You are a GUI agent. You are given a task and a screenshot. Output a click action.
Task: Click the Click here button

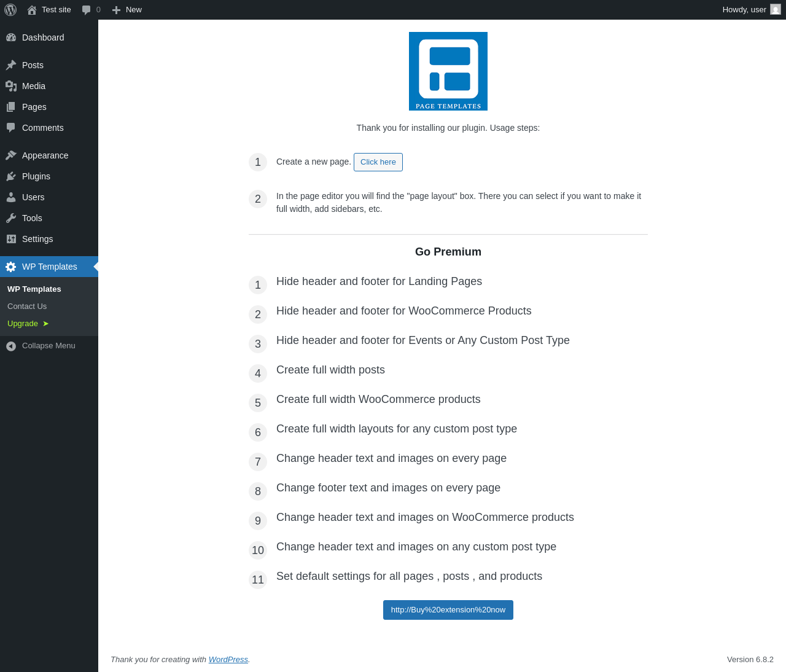[x=378, y=162]
